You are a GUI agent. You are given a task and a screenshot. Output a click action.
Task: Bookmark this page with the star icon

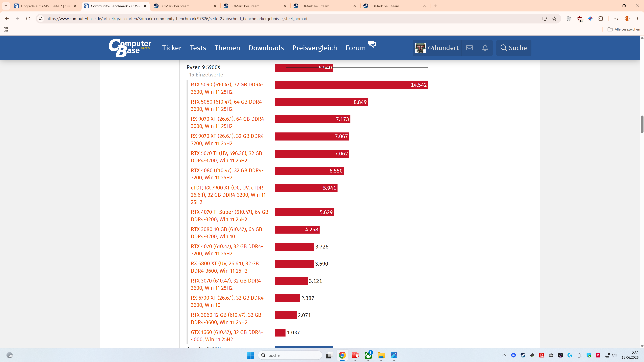[554, 18]
